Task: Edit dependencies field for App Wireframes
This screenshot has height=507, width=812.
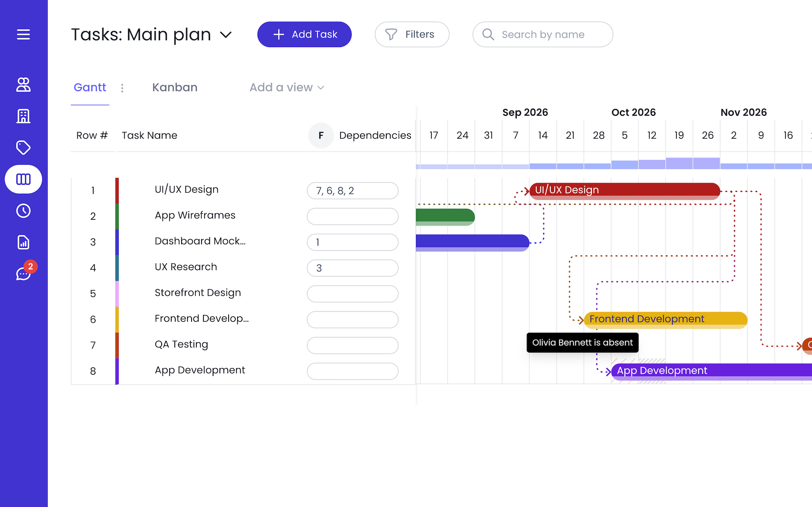Action: [352, 216]
